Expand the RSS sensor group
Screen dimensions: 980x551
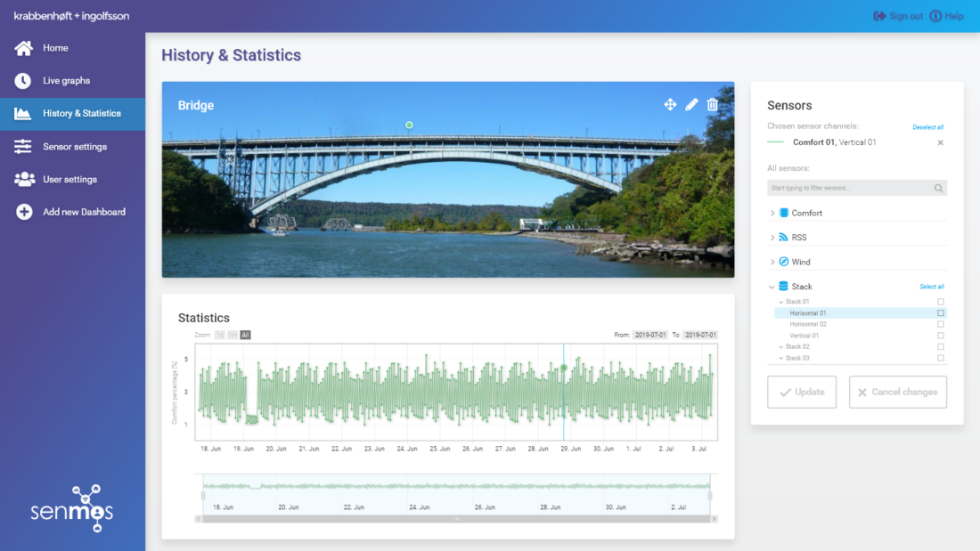tap(772, 238)
